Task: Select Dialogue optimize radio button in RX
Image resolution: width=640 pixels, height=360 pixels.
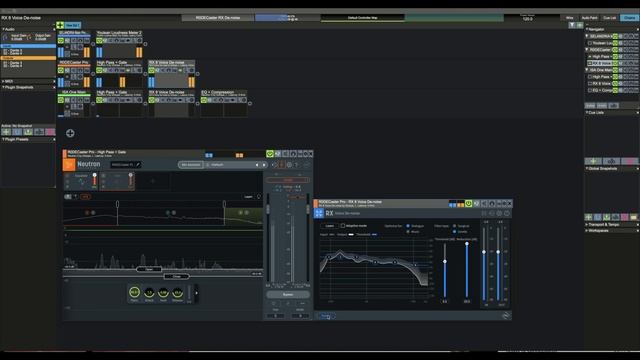Action: point(408,226)
